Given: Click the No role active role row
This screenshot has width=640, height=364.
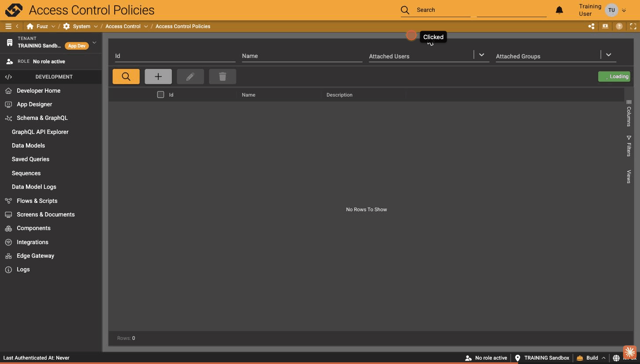Looking at the screenshot, I should click(51, 62).
